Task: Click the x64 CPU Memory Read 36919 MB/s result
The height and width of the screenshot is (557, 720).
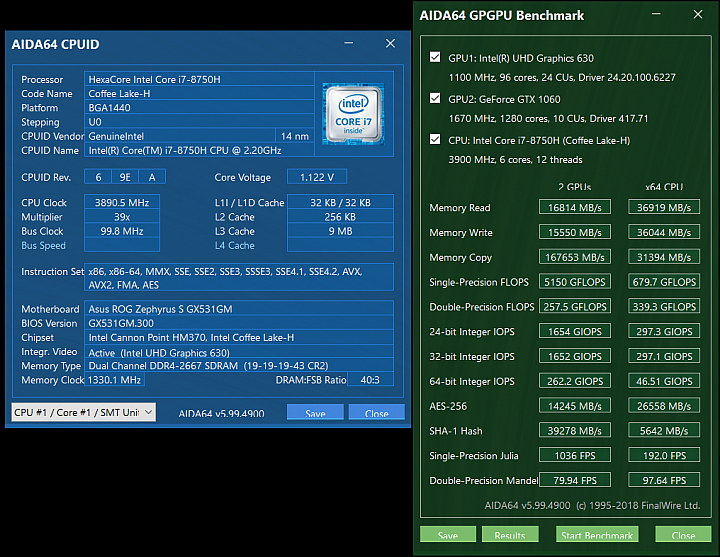Action: tap(664, 207)
